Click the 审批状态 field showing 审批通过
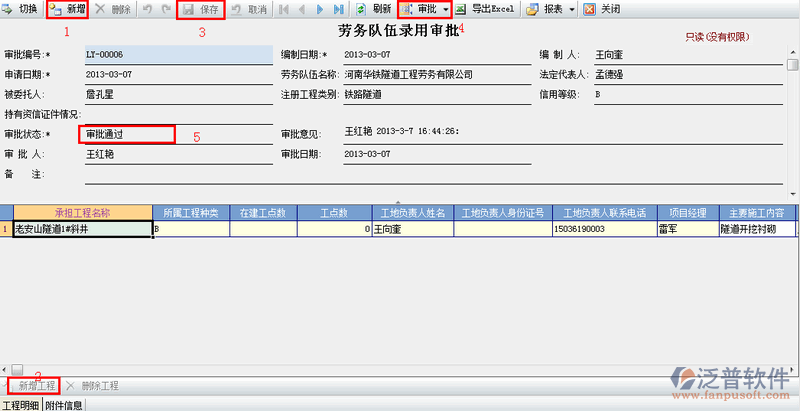The height and width of the screenshot is (411, 800). tap(129, 133)
